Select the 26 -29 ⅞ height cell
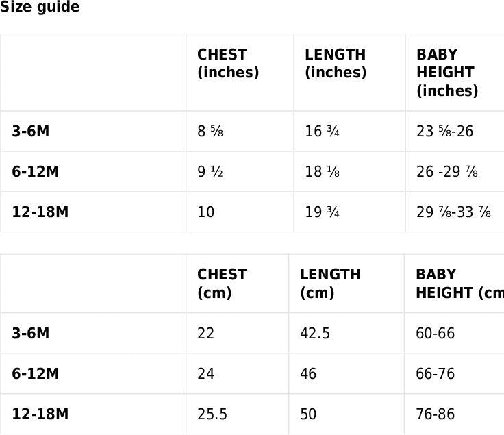The width and height of the screenshot is (504, 435). [446, 172]
